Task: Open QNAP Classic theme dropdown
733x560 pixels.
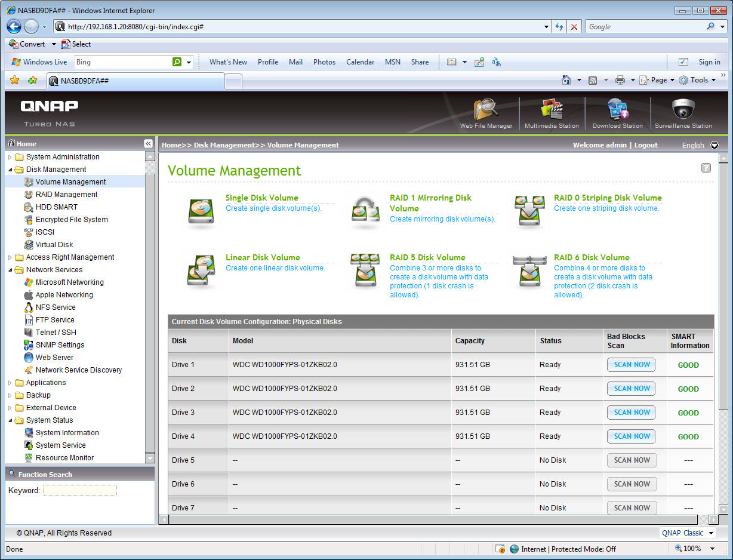Action: [688, 533]
